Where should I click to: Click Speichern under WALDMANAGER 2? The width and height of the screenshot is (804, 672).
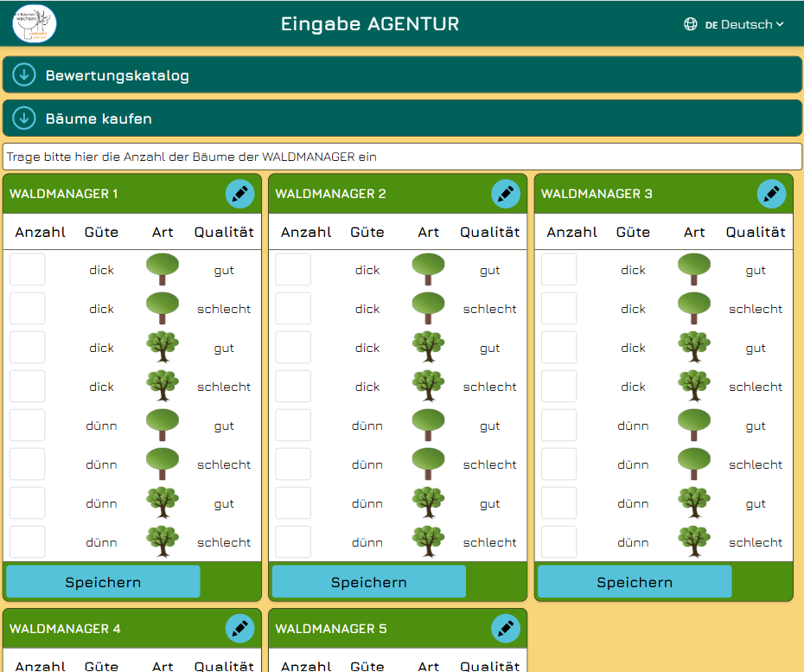coord(368,582)
